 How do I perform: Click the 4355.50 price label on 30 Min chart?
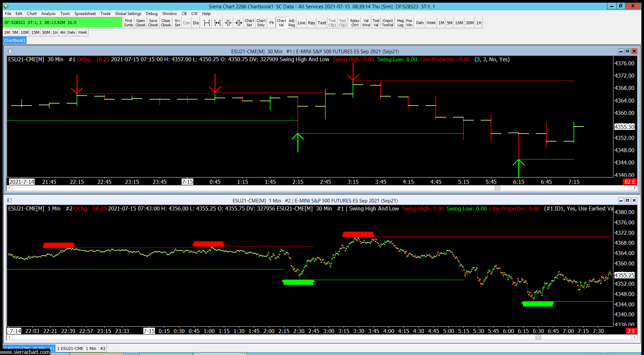[x=624, y=127]
